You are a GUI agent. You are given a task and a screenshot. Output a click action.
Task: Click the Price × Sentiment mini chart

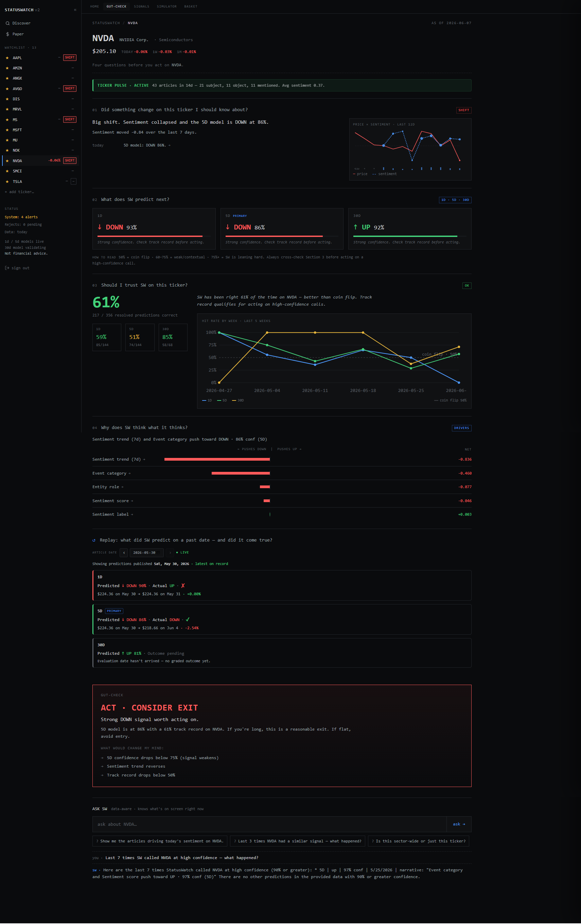410,150
